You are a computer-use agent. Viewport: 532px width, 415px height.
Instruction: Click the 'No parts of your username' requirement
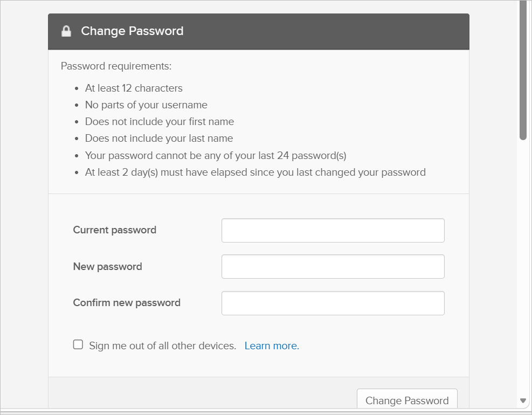[146, 105]
